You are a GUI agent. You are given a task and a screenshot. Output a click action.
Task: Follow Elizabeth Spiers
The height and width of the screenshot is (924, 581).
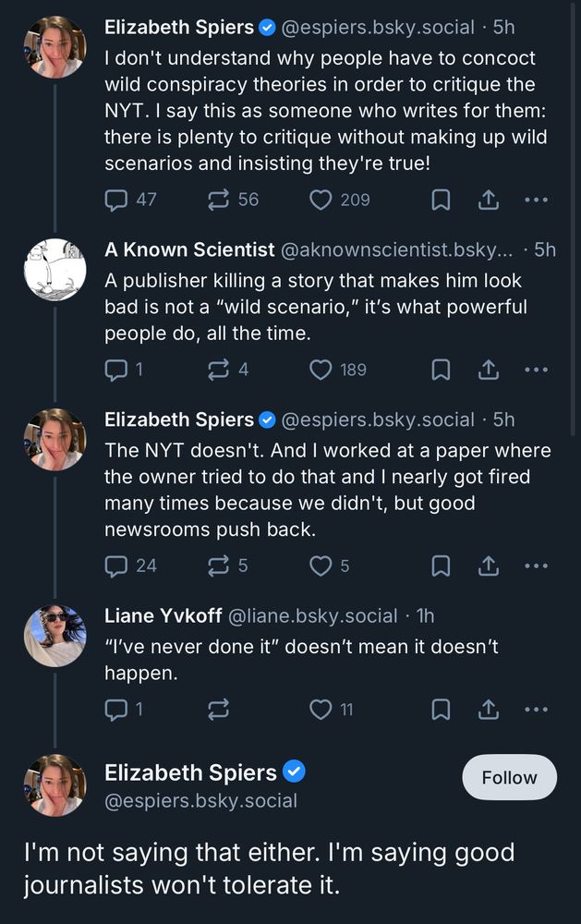[509, 777]
